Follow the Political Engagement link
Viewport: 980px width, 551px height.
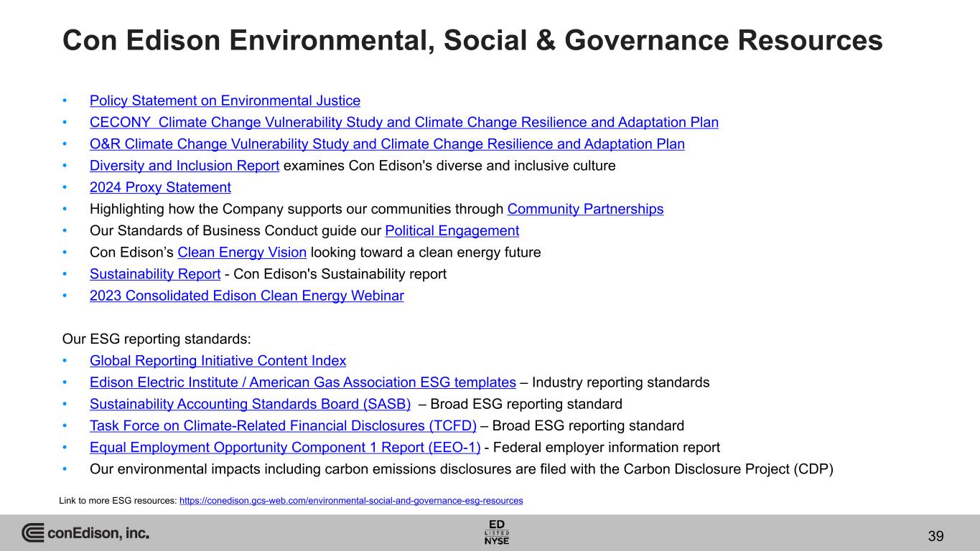pos(452,231)
